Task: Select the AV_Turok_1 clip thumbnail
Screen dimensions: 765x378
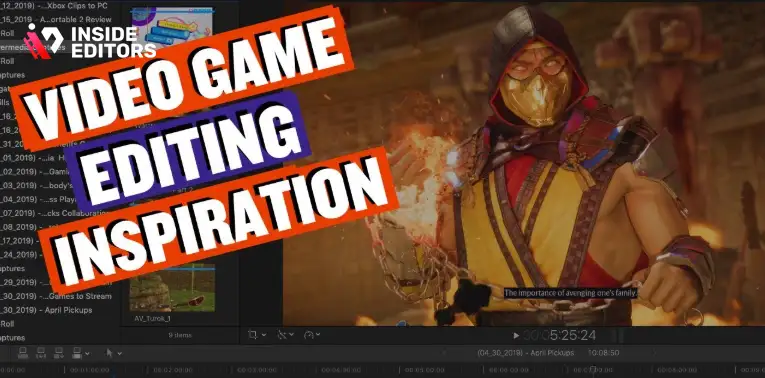Action: coord(172,287)
